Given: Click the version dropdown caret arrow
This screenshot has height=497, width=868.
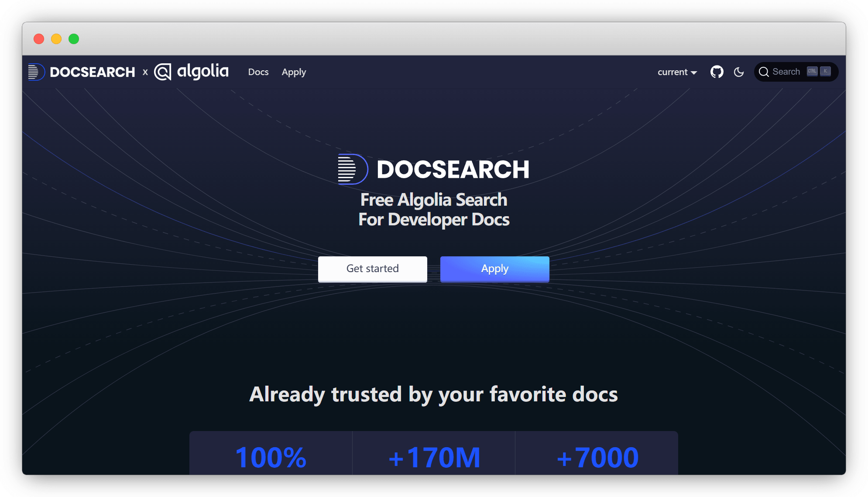Looking at the screenshot, I should pos(694,73).
